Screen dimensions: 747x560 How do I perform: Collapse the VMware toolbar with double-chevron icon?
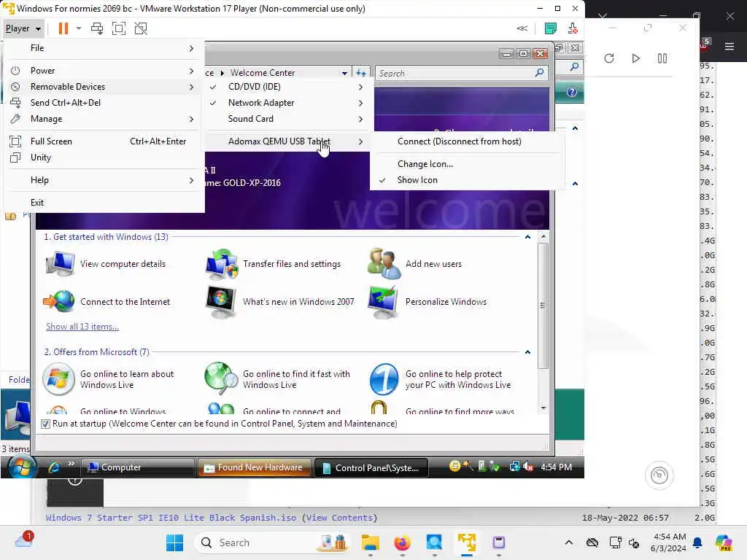522,28
